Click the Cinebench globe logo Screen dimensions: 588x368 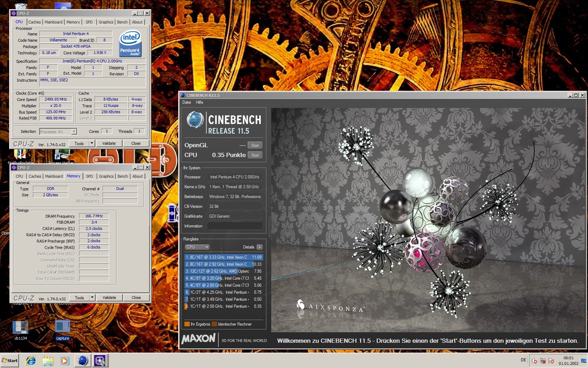pyautogui.click(x=195, y=120)
